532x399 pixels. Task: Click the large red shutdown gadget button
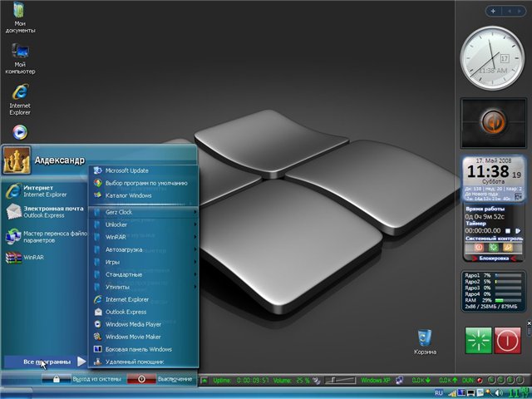(x=507, y=341)
